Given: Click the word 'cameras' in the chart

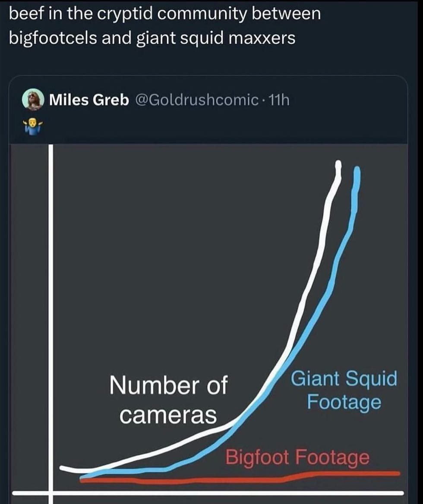Looking at the screenshot, I should coord(168,415).
